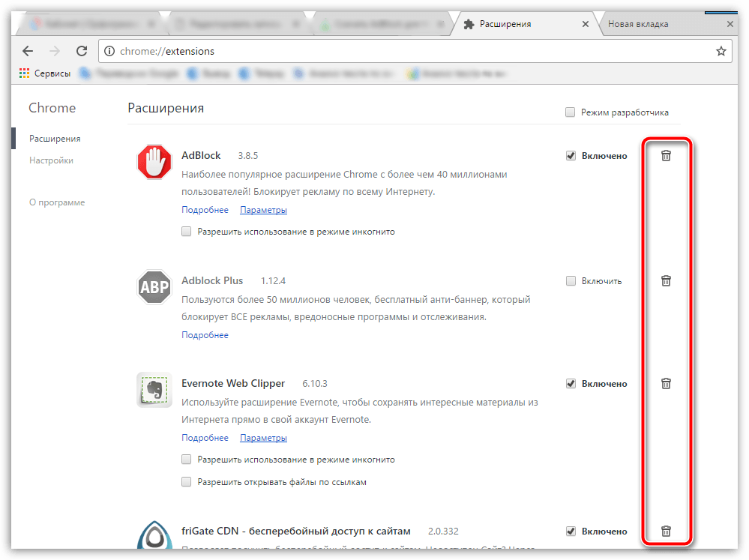Click the Расширения page heading

pos(166,108)
